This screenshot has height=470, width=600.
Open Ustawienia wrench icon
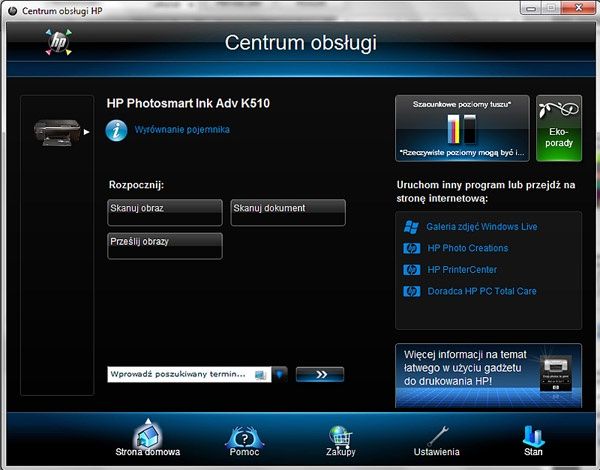point(437,436)
